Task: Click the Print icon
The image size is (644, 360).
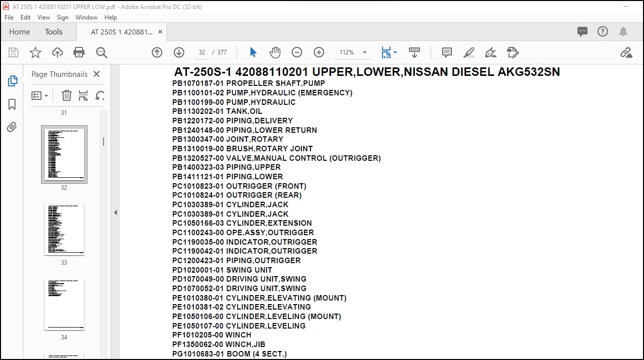Action: [79, 52]
